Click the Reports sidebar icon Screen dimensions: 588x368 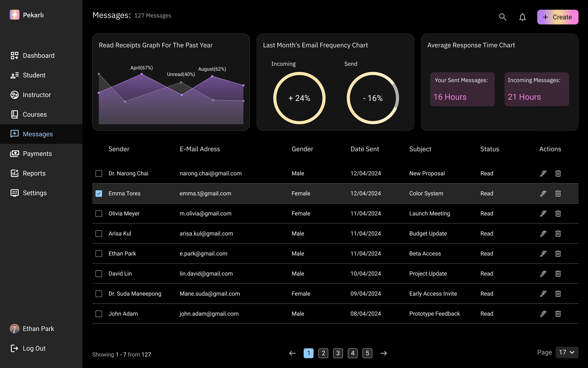(x=14, y=173)
